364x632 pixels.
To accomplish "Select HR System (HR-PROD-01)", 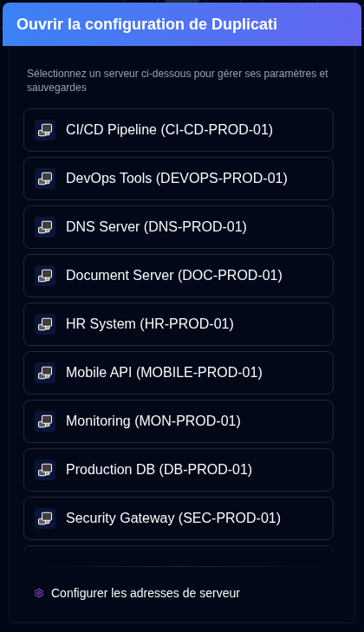I will click(179, 324).
